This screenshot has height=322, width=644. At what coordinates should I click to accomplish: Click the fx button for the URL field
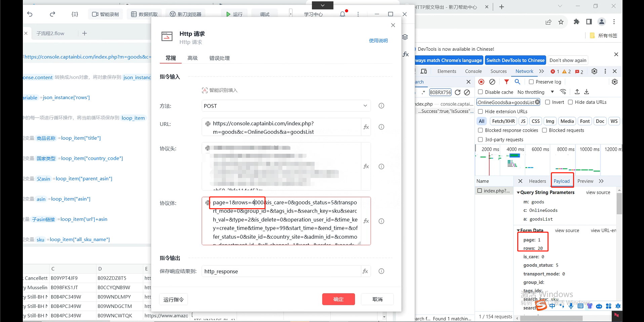(x=366, y=127)
